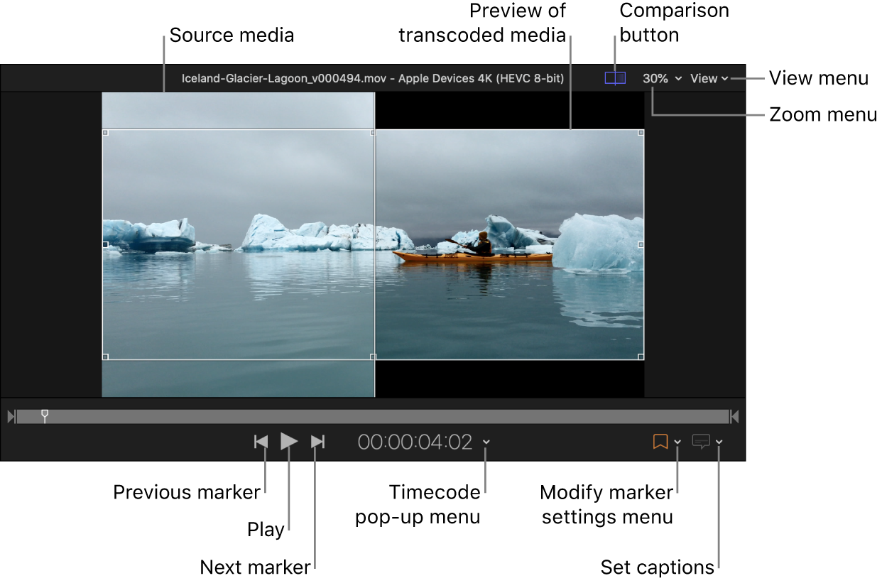
Task: Click the 00:00:04:02 timecode display
Action: click(x=415, y=442)
